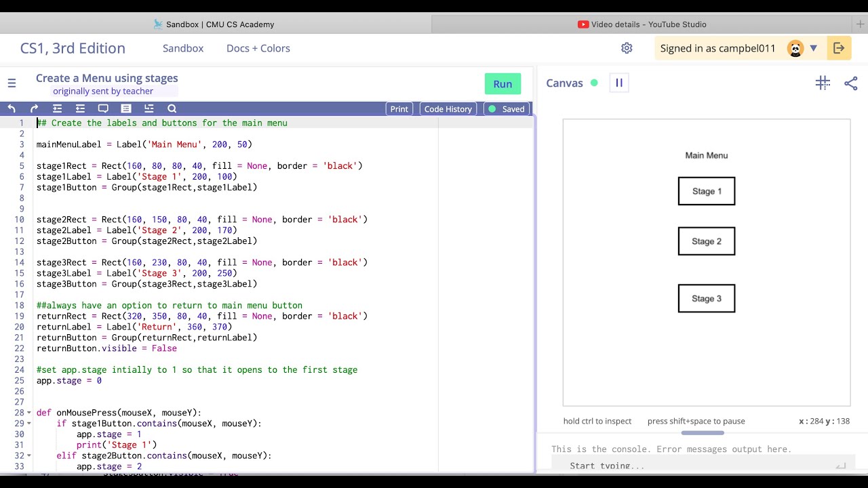868x488 pixels.
Task: Outdent the selected code lines
Action: (80, 108)
